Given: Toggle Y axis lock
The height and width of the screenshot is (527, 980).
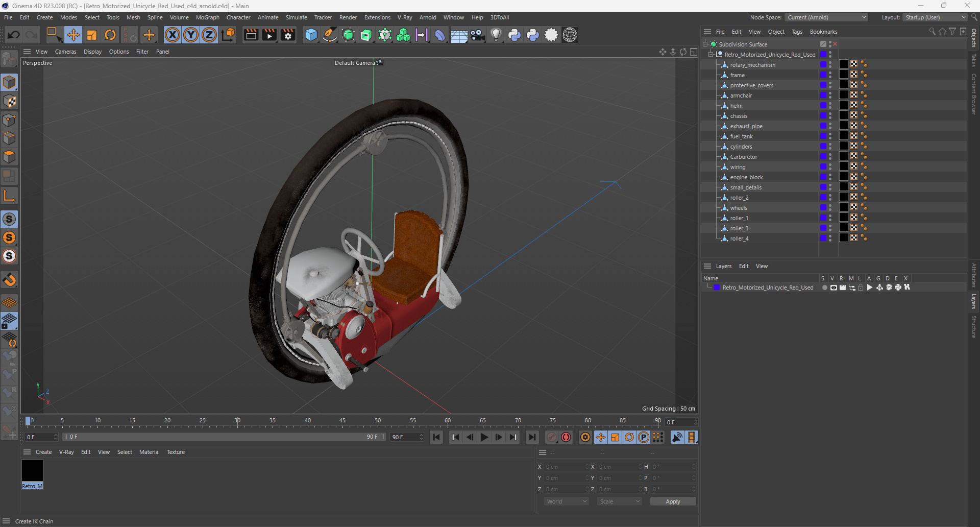Looking at the screenshot, I should pos(191,35).
